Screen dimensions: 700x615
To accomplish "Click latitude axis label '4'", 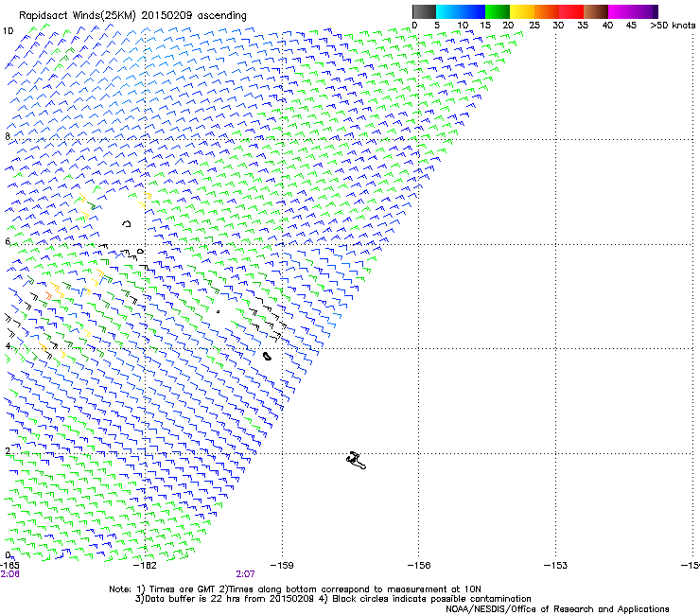I will (8, 345).
